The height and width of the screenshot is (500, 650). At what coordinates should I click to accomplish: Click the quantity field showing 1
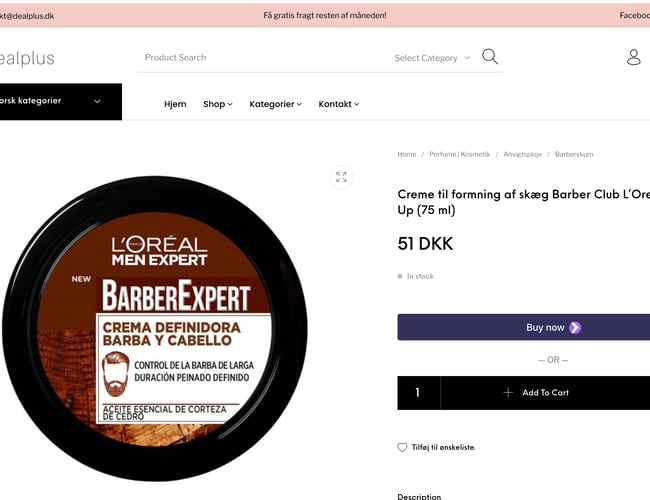[x=418, y=393]
